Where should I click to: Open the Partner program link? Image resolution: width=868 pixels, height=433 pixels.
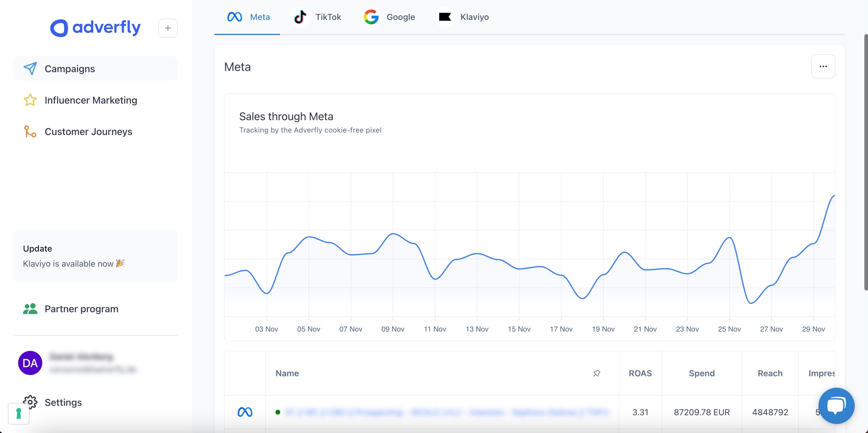tap(81, 309)
